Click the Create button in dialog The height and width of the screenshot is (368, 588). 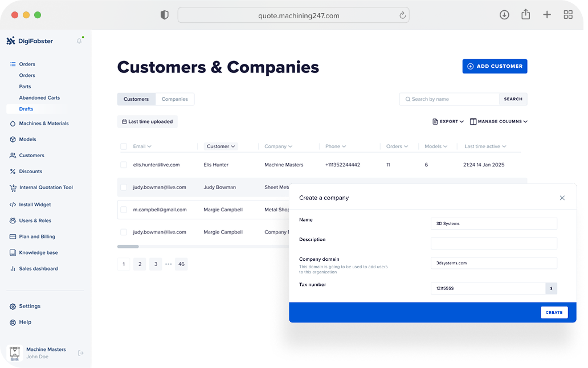click(554, 313)
